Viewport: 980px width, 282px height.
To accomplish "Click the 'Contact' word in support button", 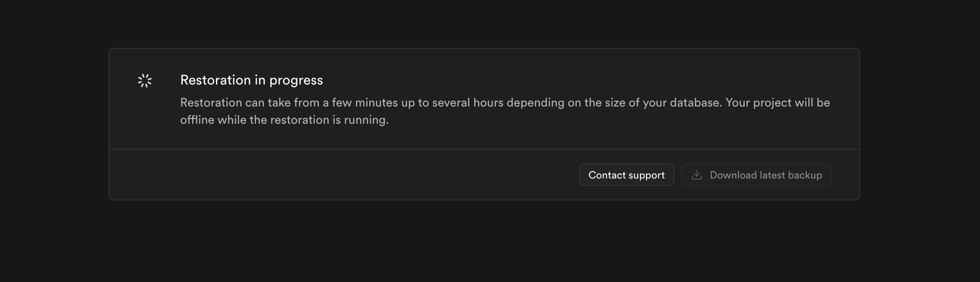I will point(606,175).
